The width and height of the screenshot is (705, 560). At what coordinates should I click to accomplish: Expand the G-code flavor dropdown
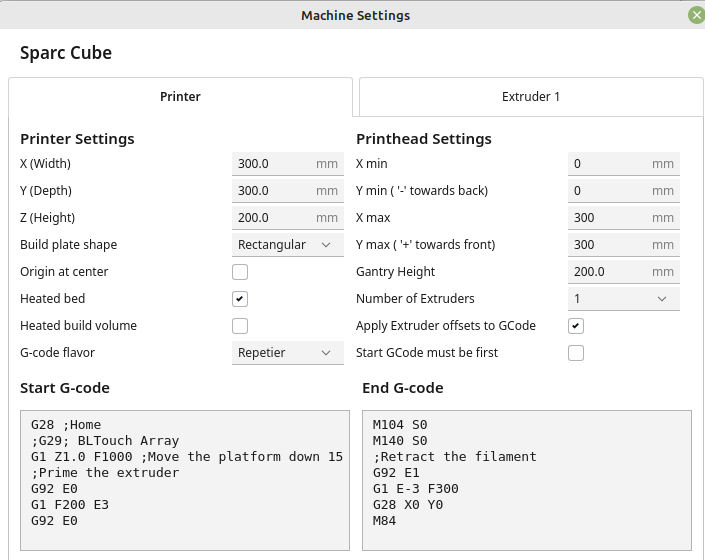[x=285, y=353]
